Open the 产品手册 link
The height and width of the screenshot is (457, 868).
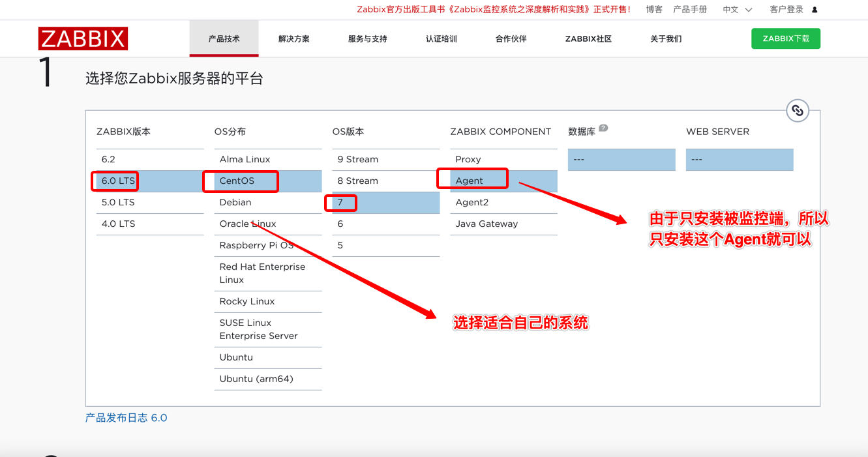(x=690, y=10)
